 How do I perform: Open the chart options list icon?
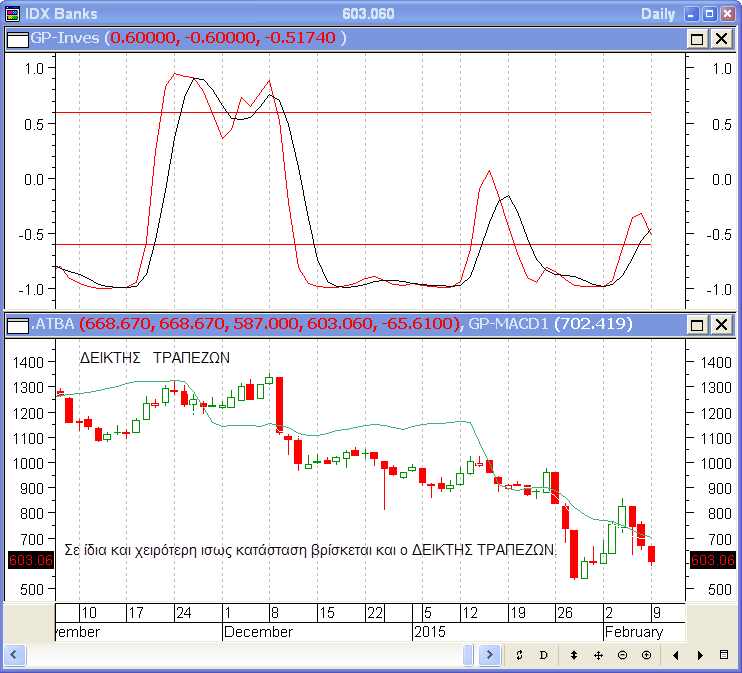(724, 655)
